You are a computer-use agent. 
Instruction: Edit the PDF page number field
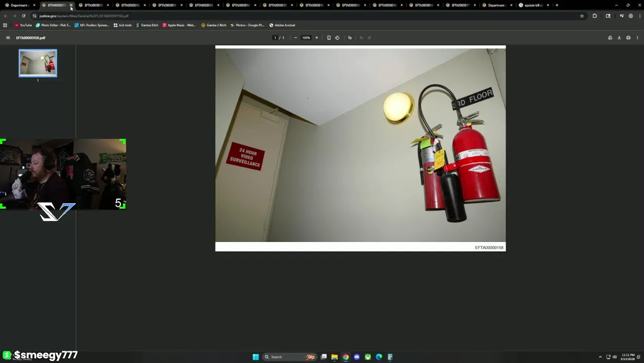click(x=275, y=38)
